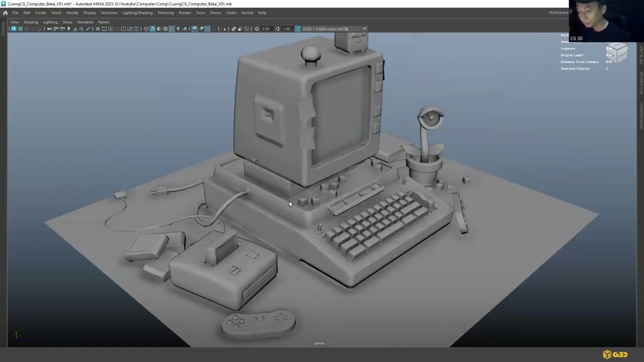The width and height of the screenshot is (644, 362).
Task: Toggle Resolution Gate display
Action: [x=111, y=29]
